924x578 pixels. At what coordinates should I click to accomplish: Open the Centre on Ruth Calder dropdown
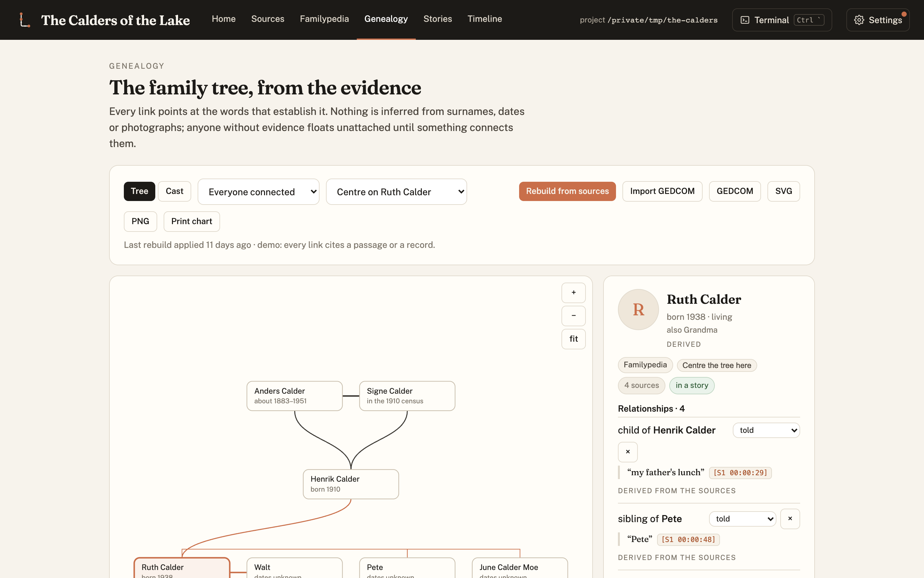coord(396,192)
